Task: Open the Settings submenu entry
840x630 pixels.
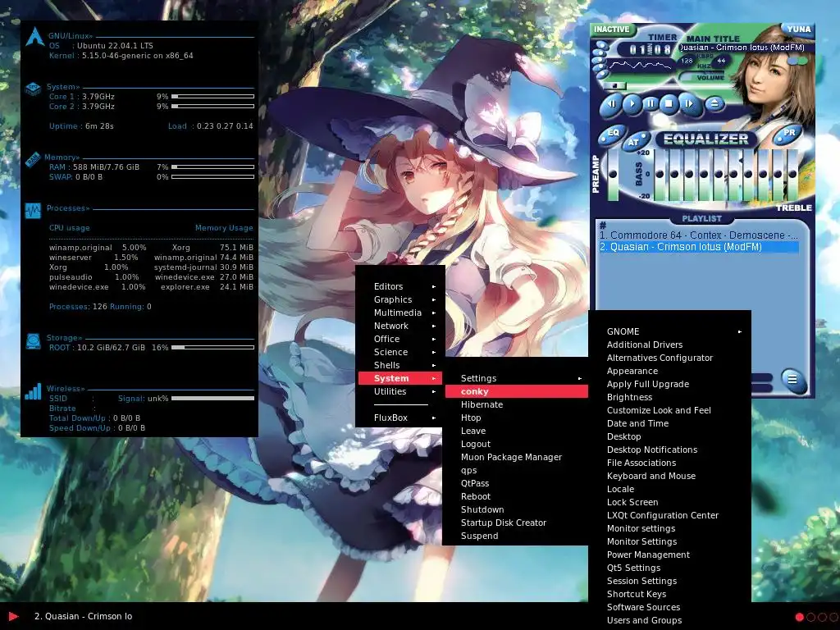Action: tap(517, 378)
